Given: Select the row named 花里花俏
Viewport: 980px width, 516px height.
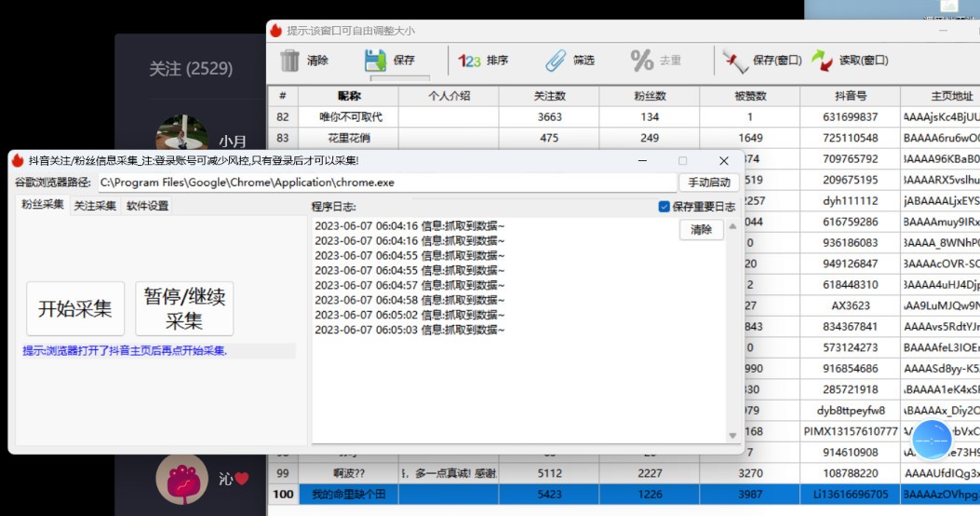Looking at the screenshot, I should tap(624, 138).
